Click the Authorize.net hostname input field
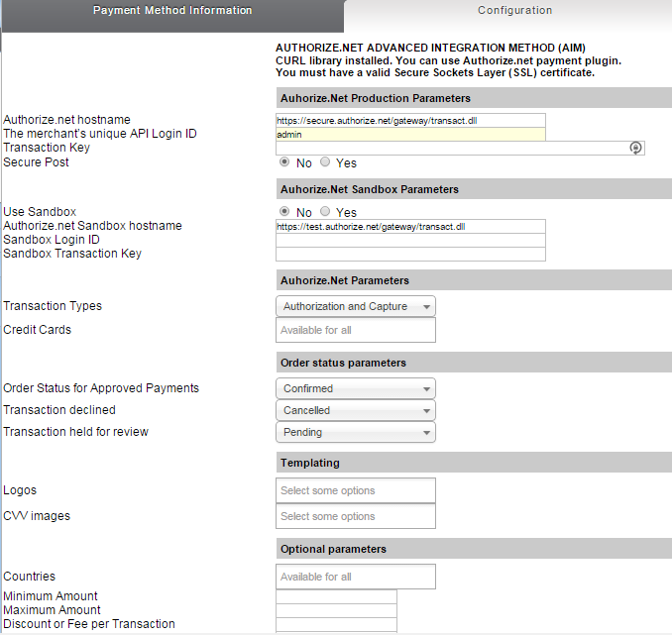This screenshot has height=635, width=672. 410,121
